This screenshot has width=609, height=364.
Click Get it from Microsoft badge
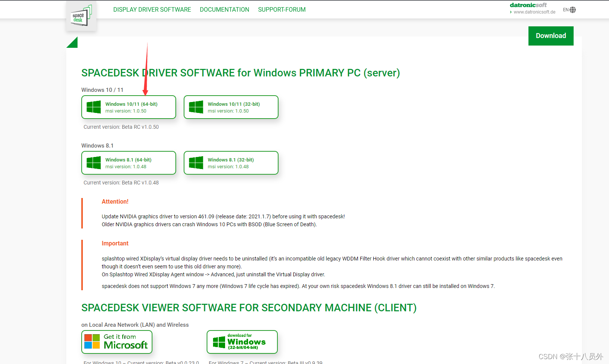point(117,342)
